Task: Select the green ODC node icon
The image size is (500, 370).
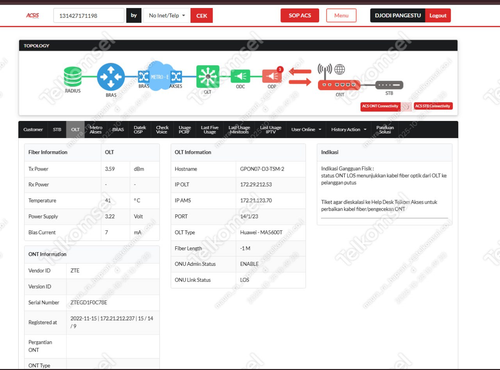Action: pyautogui.click(x=240, y=76)
